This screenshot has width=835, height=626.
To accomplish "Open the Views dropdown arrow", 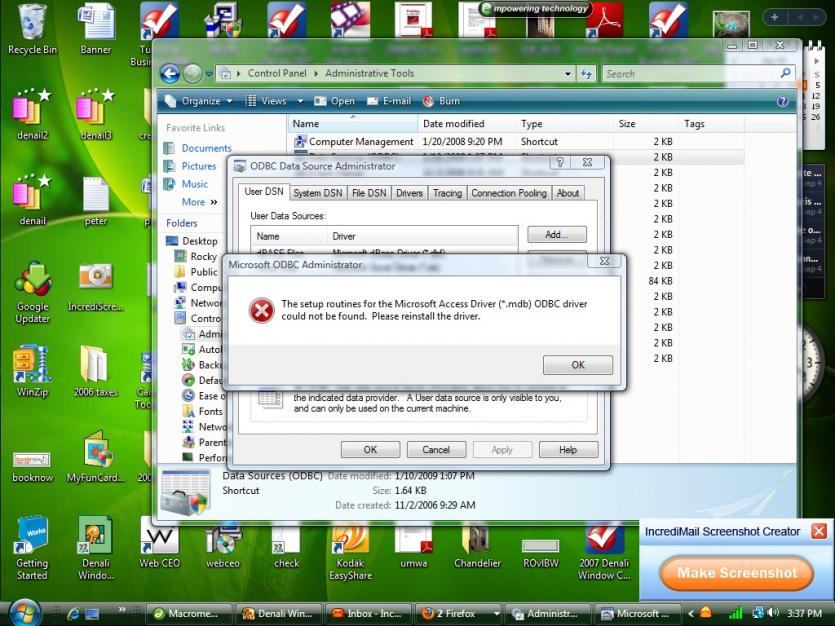I will pyautogui.click(x=300, y=101).
